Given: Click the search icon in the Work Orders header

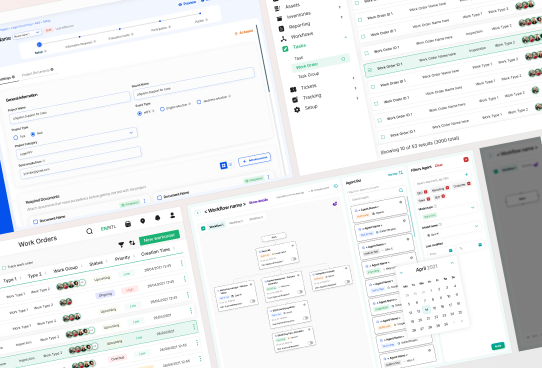Looking at the screenshot, I should [x=89, y=231].
